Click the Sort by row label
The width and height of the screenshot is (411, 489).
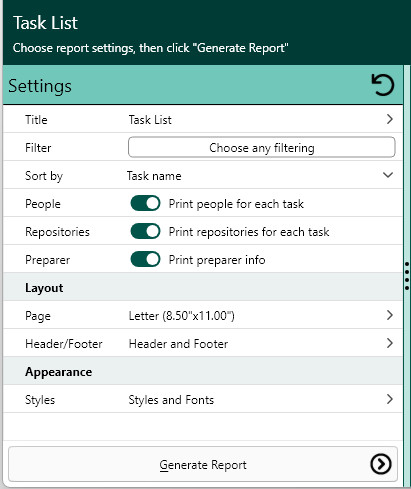44,176
